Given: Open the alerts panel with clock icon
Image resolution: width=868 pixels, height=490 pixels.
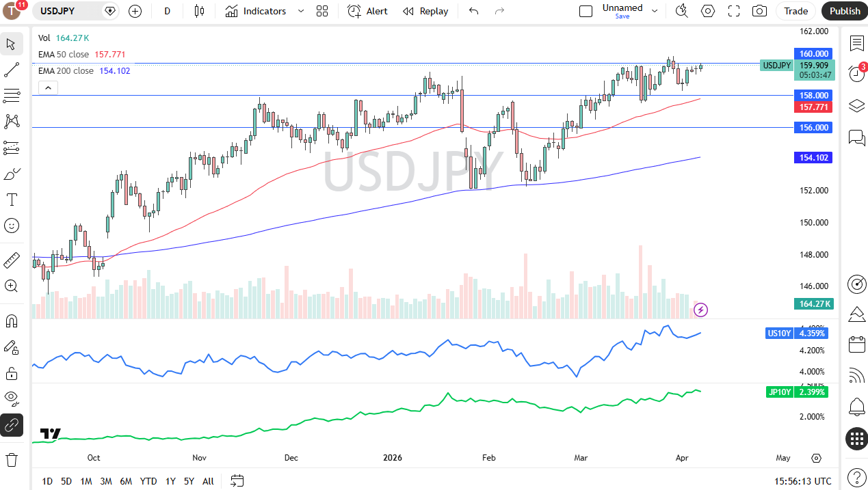Looking at the screenshot, I should [x=856, y=73].
